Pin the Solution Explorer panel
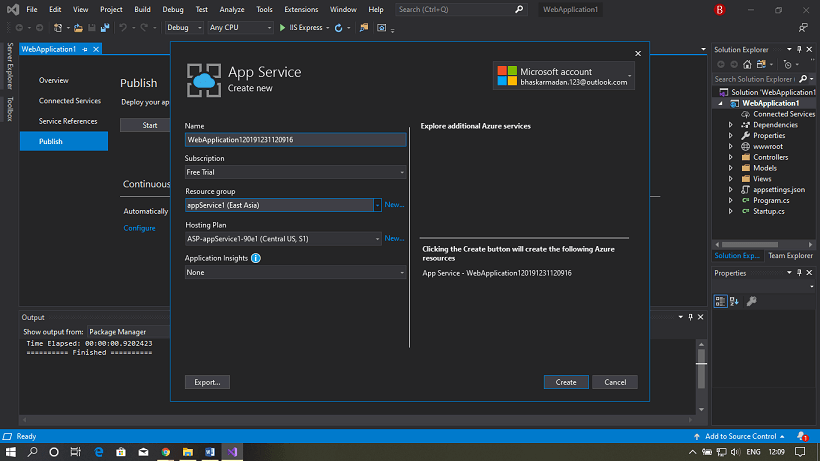 coord(799,50)
